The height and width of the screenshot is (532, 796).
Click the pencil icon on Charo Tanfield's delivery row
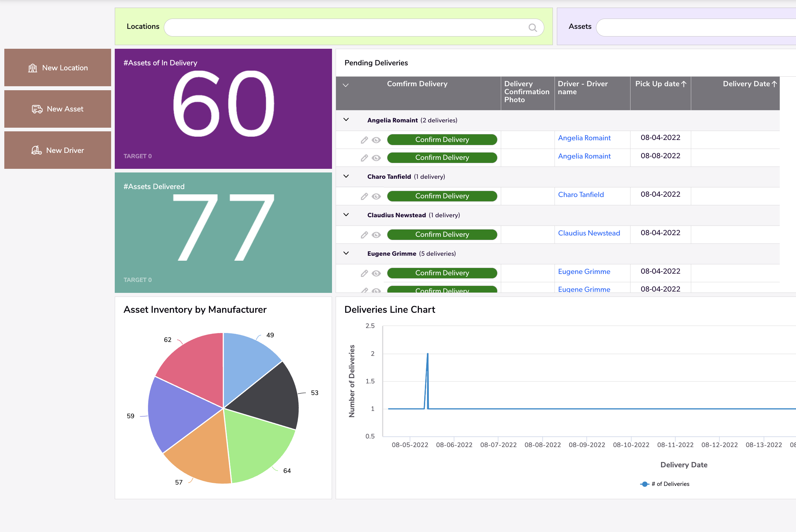point(365,196)
